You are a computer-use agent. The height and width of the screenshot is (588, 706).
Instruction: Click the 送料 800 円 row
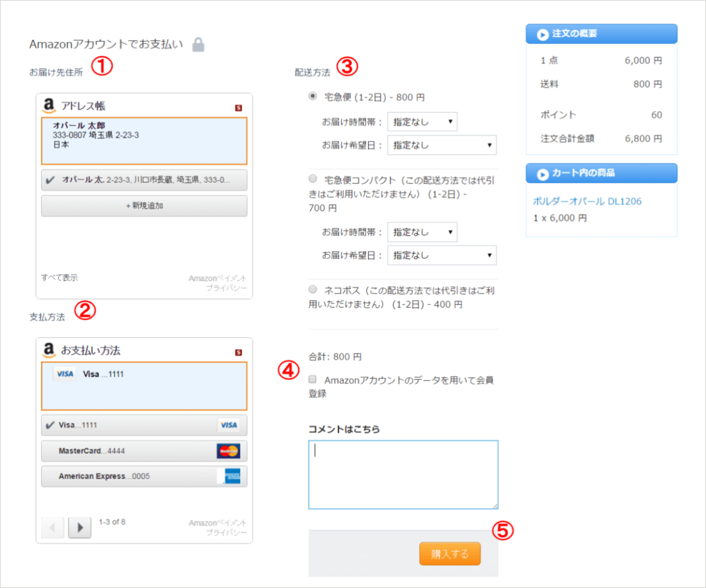click(x=601, y=84)
